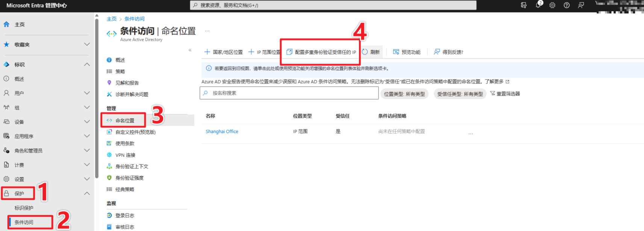Collapse the 保护 sidebar section
Viewport: 644px width, 231px height.
(87, 193)
